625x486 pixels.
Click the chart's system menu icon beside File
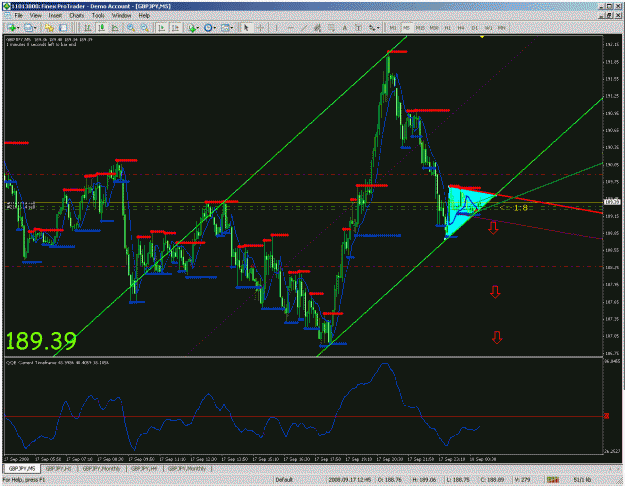(x=7, y=16)
